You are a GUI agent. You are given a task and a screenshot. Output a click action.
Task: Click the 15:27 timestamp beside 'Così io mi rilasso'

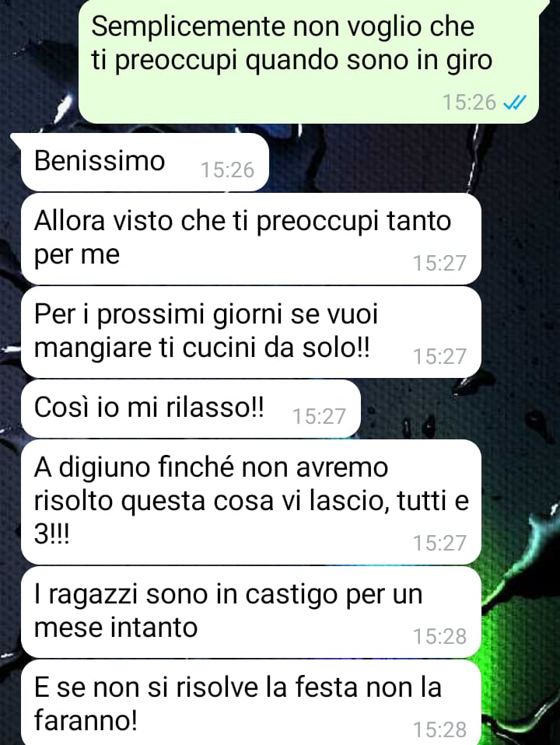(319, 416)
